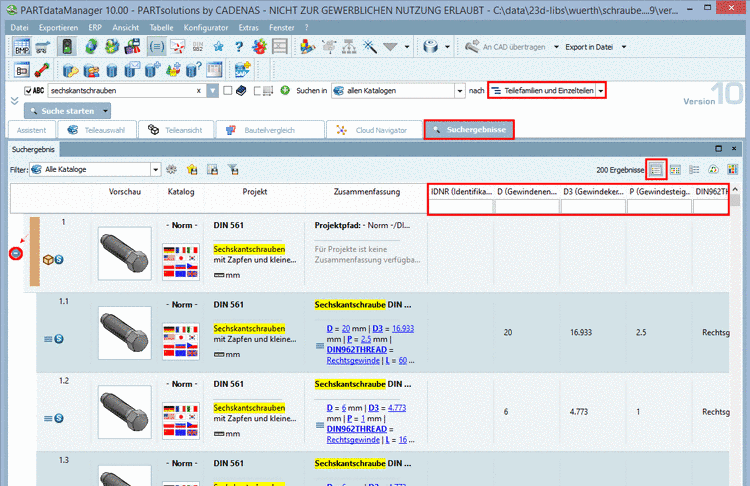Open the 'Suche starten' dropdown arrow
The image size is (750, 486).
(x=105, y=111)
